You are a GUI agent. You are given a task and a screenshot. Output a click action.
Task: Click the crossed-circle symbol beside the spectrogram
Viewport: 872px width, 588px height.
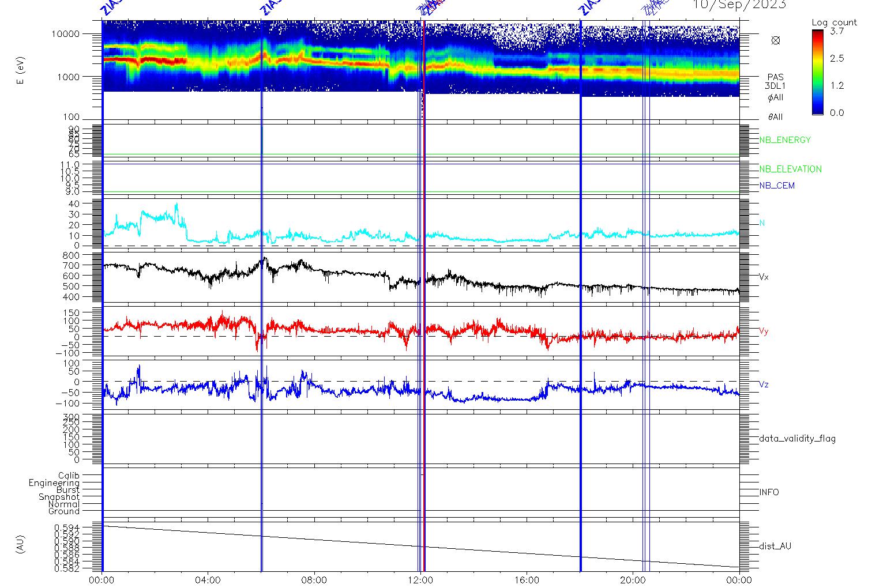[776, 40]
